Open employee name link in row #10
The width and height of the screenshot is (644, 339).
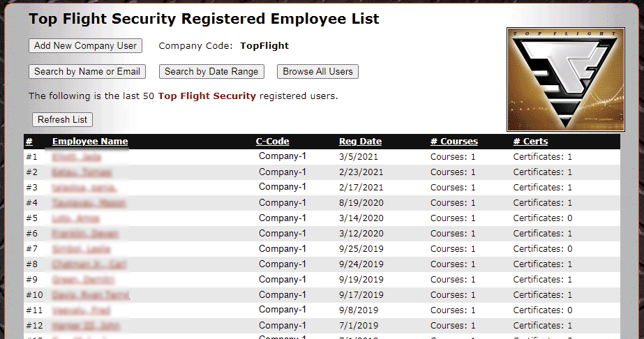(91, 295)
